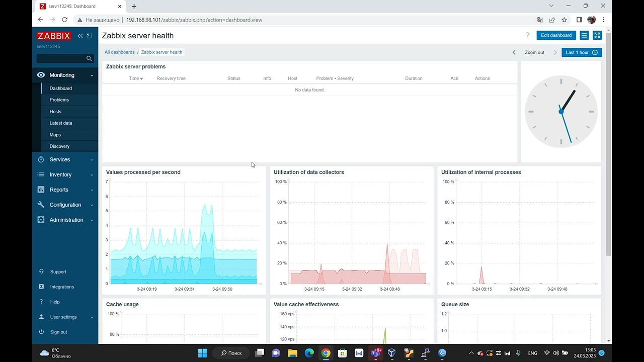Open VirtualBox from the taskbar
This screenshot has width=644, height=362.
[392, 353]
